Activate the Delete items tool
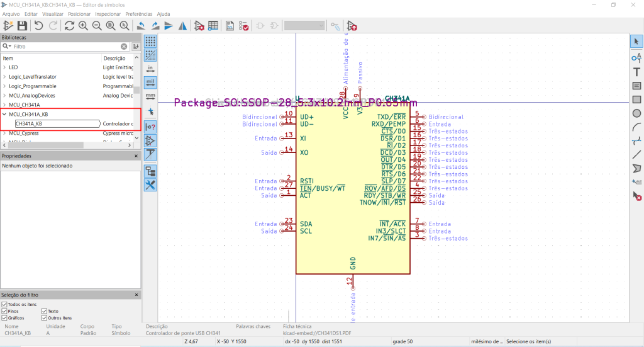 click(x=636, y=196)
